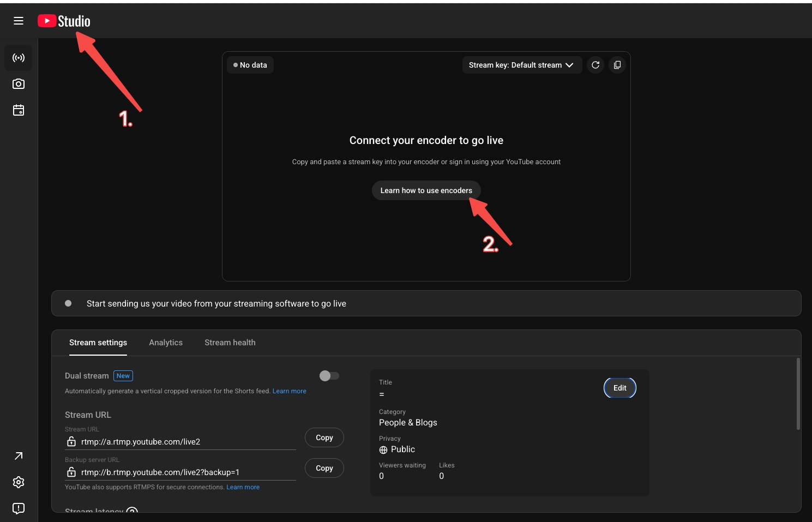The height and width of the screenshot is (522, 812).
Task: Copy the Stream URL
Action: [324, 437]
